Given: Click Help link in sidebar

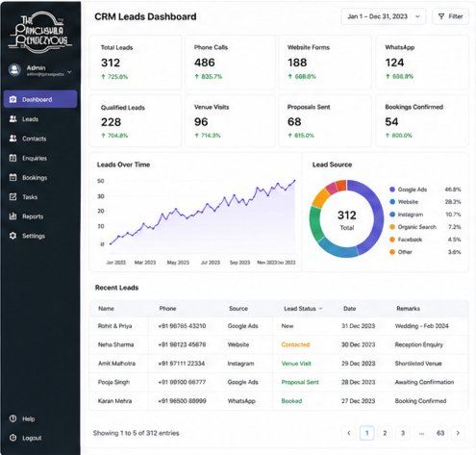Looking at the screenshot, I should pyautogui.click(x=28, y=418).
